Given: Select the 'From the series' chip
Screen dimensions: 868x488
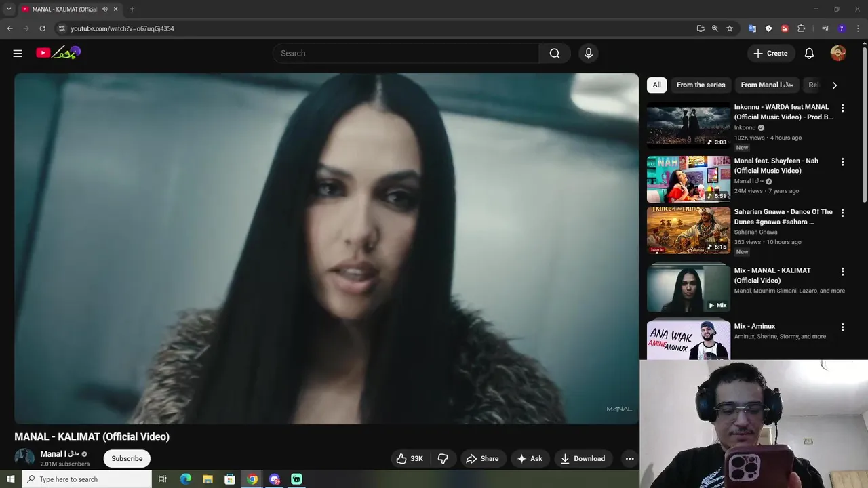Looking at the screenshot, I should 701,85.
